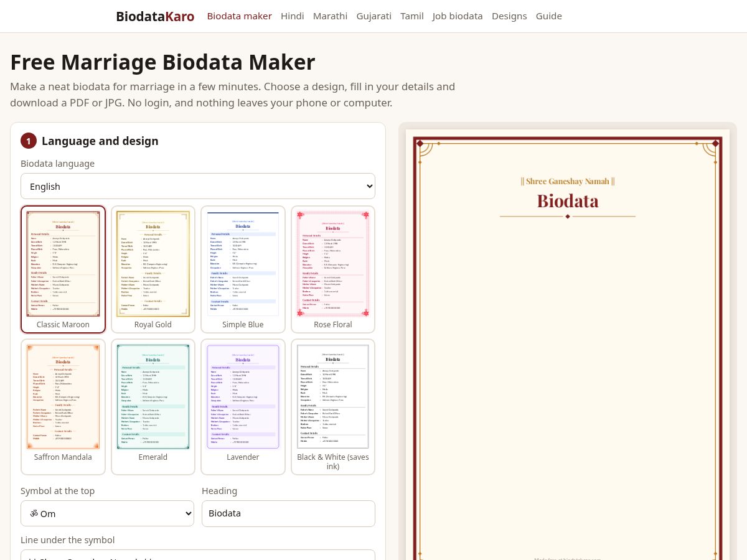Select the Royal Gold design

[x=153, y=269]
